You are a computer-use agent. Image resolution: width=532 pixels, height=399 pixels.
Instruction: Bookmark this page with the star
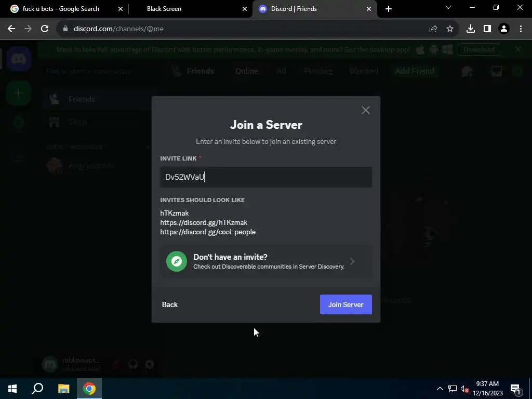(450, 29)
